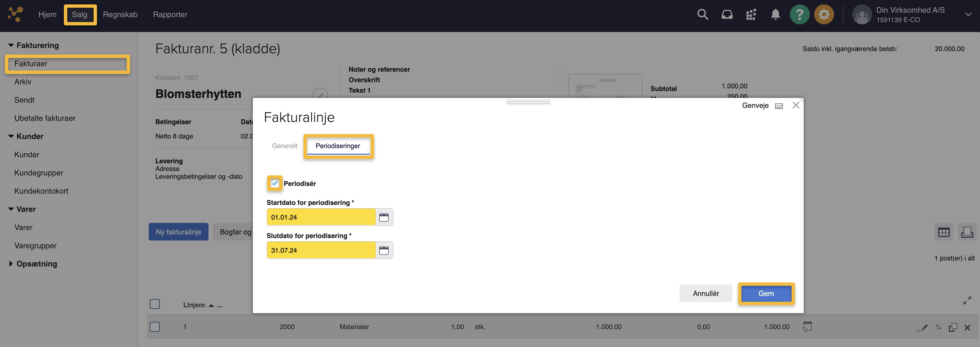Screen dimensions: 980x347
Task: Click the notifications bell icon
Action: point(775,14)
